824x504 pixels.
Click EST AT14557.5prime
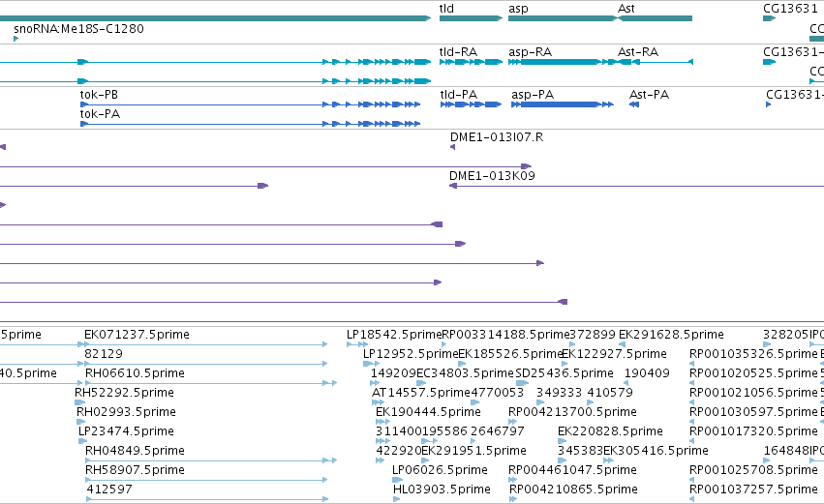pos(421,393)
